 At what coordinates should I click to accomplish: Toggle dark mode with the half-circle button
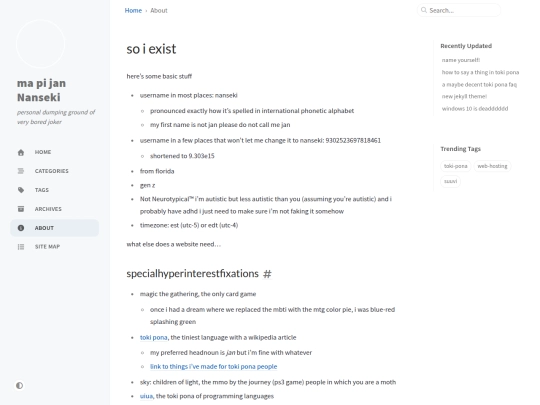point(20,386)
